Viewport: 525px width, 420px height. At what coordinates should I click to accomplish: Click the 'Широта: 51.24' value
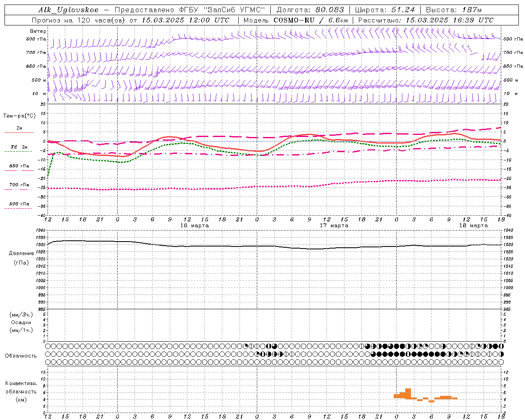385,10
